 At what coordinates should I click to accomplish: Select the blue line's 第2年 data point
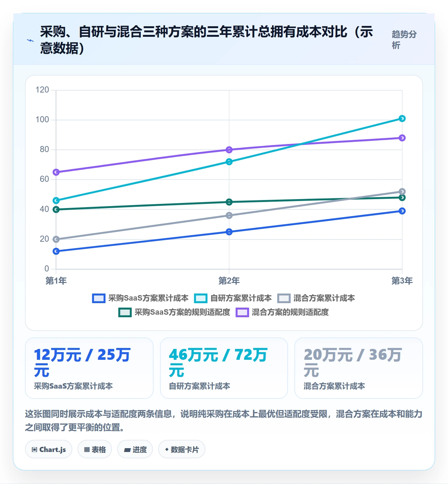pyautogui.click(x=229, y=232)
